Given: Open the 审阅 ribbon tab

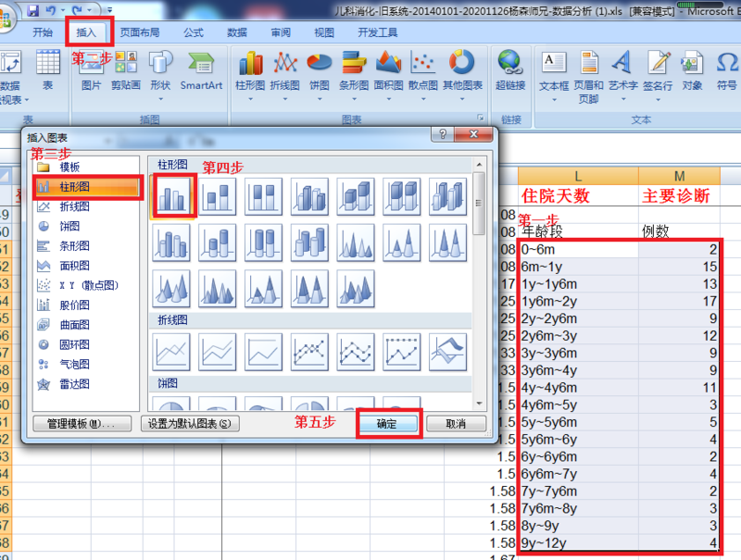Looking at the screenshot, I should tap(281, 32).
